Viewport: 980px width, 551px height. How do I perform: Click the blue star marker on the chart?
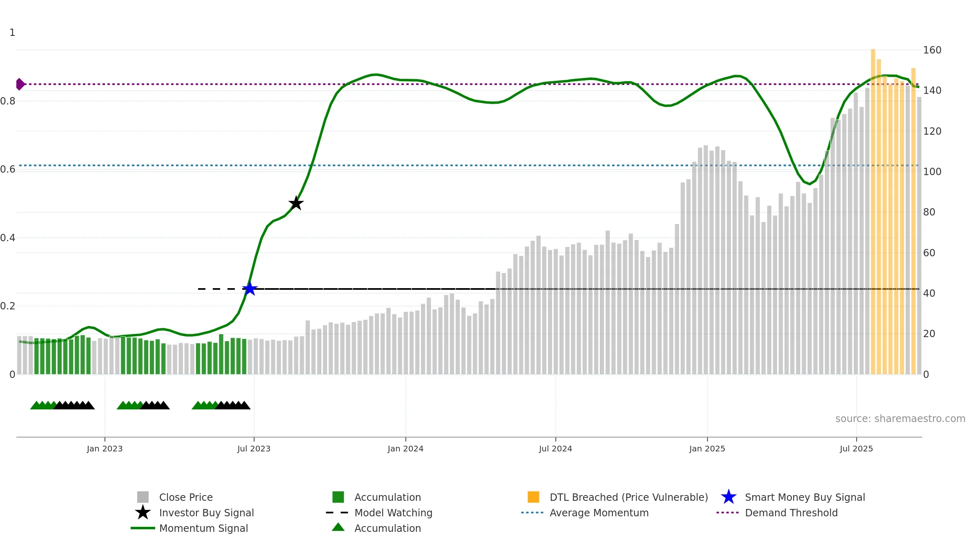tap(249, 289)
